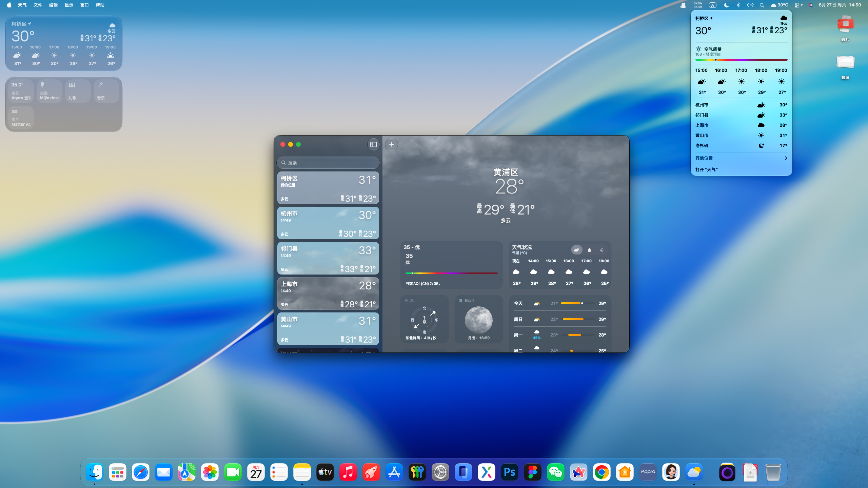Viewport: 868px width, 488px height.
Task: Click the plus button to add city
Action: [391, 144]
